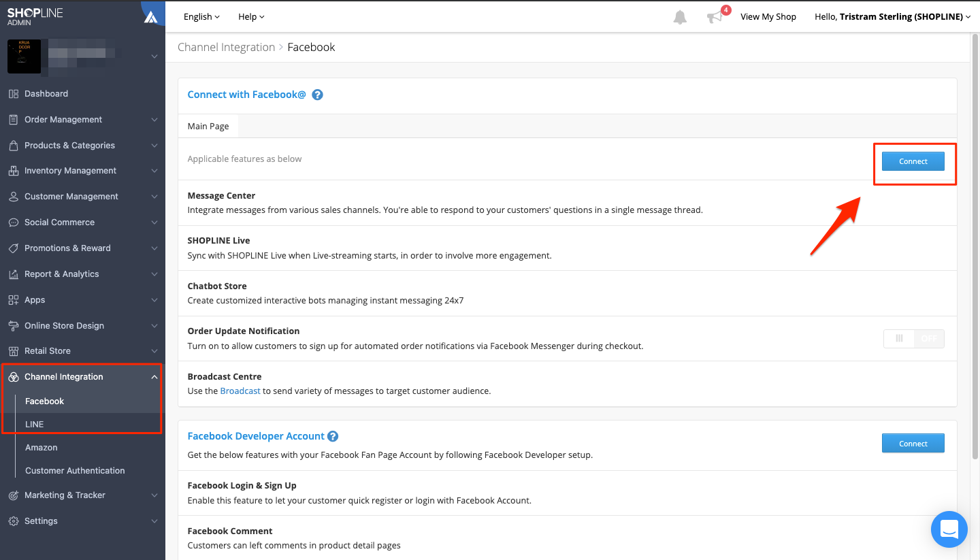980x560 pixels.
Task: Click Connect button for Facebook main page
Action: click(x=913, y=161)
